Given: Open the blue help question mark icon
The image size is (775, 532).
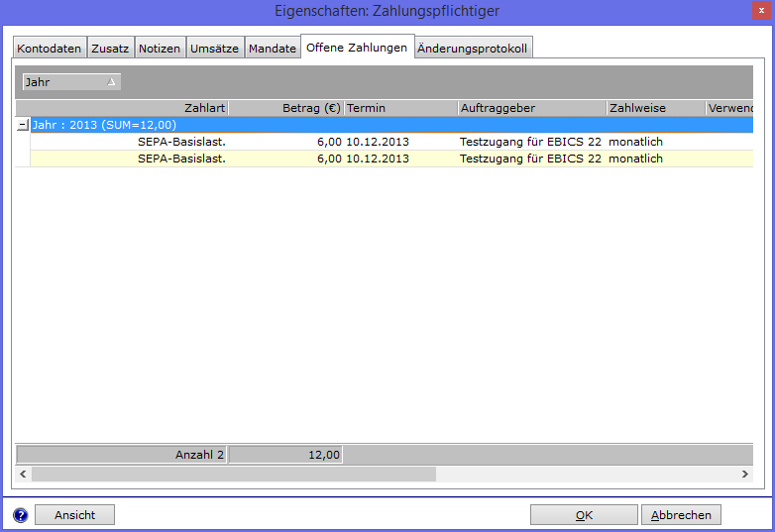Looking at the screenshot, I should point(20,515).
